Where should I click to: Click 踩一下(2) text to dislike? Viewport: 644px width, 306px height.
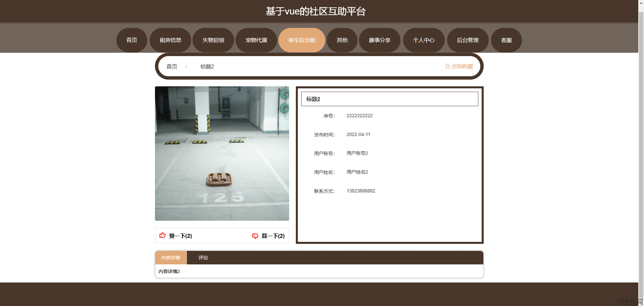tap(273, 236)
